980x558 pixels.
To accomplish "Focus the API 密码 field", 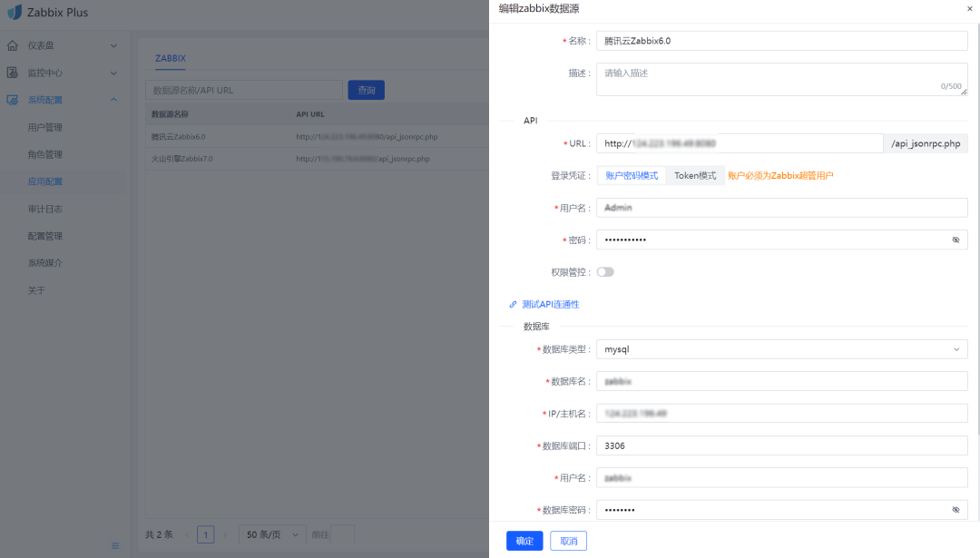I will tap(782, 240).
